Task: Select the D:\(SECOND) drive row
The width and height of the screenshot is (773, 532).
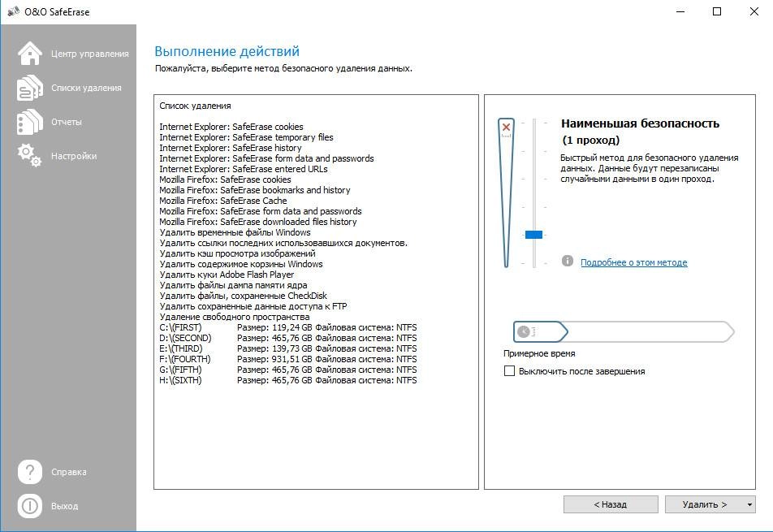Action: [x=288, y=338]
